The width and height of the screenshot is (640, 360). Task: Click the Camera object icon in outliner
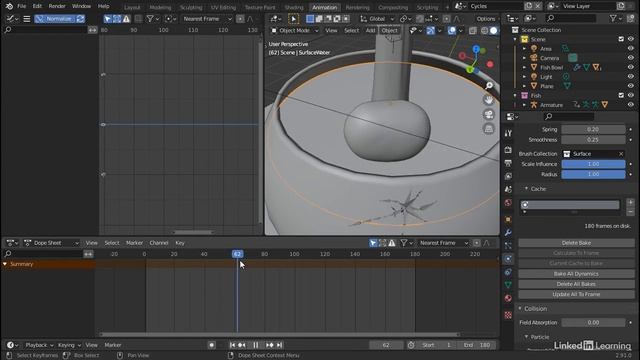click(x=534, y=58)
